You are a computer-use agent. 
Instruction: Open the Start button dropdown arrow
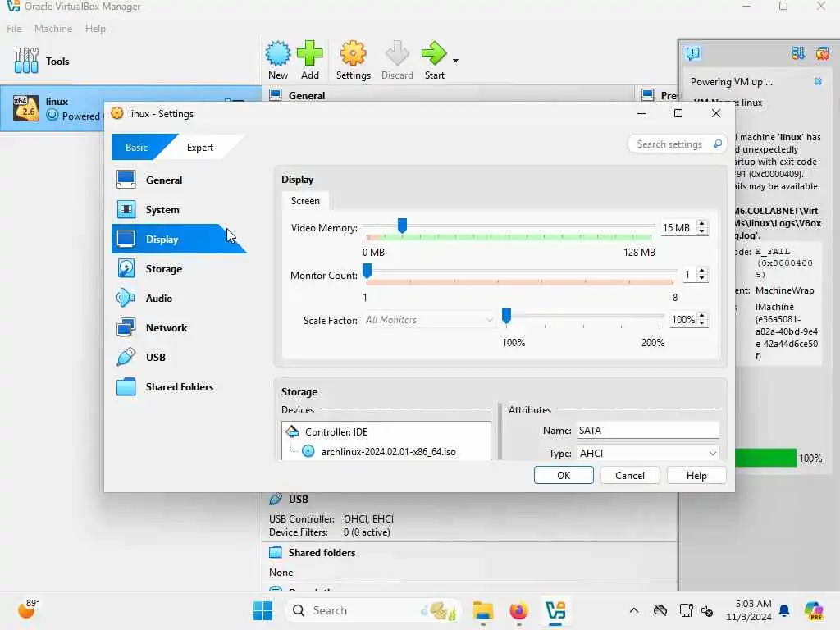(455, 61)
